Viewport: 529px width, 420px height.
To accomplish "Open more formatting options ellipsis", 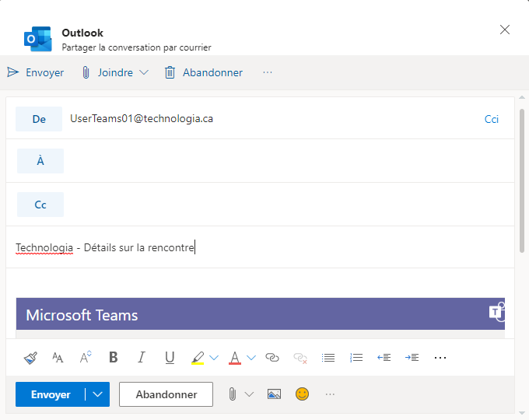I will (440, 358).
